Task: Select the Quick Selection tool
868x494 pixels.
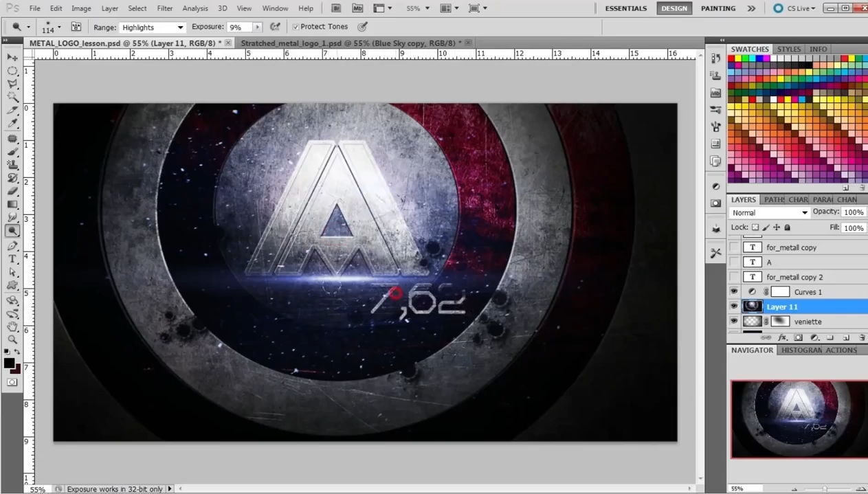Action: pyautogui.click(x=12, y=97)
